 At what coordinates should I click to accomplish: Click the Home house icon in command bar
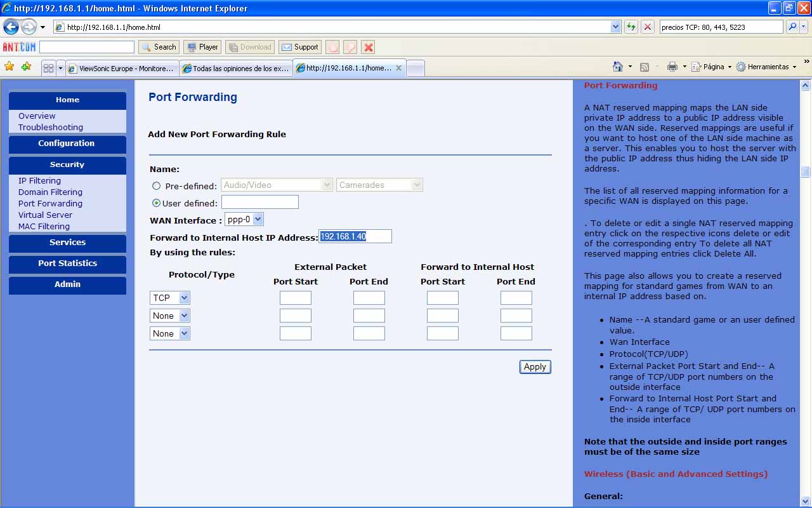(x=618, y=67)
